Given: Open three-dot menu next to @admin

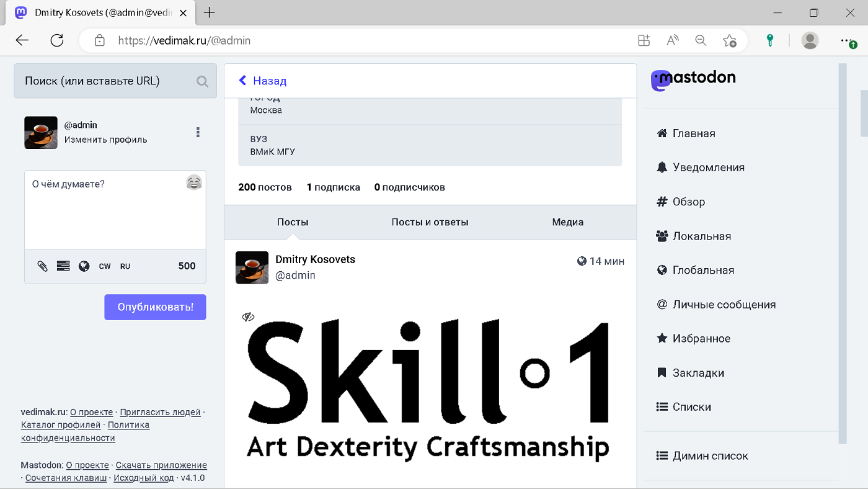Looking at the screenshot, I should pos(198,132).
